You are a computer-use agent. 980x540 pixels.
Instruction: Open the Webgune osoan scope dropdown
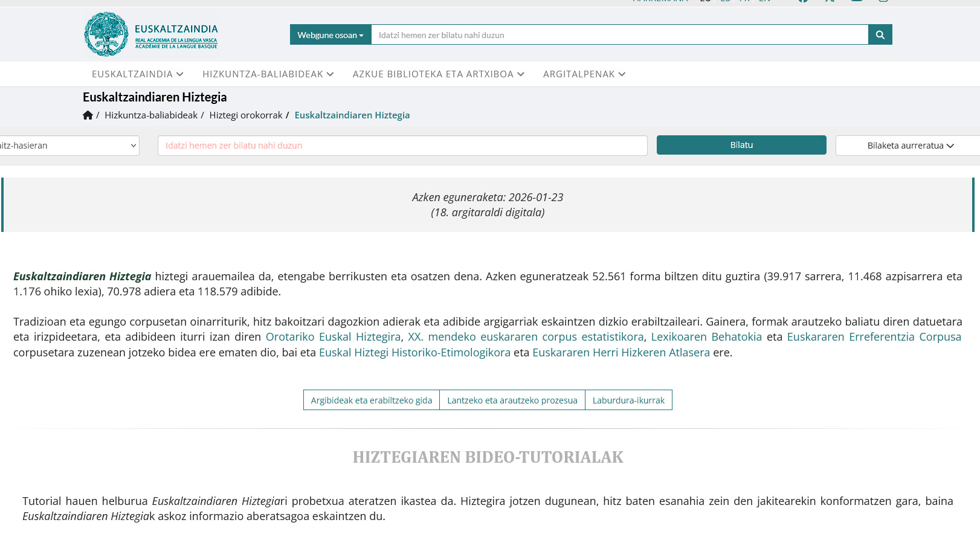pos(330,35)
